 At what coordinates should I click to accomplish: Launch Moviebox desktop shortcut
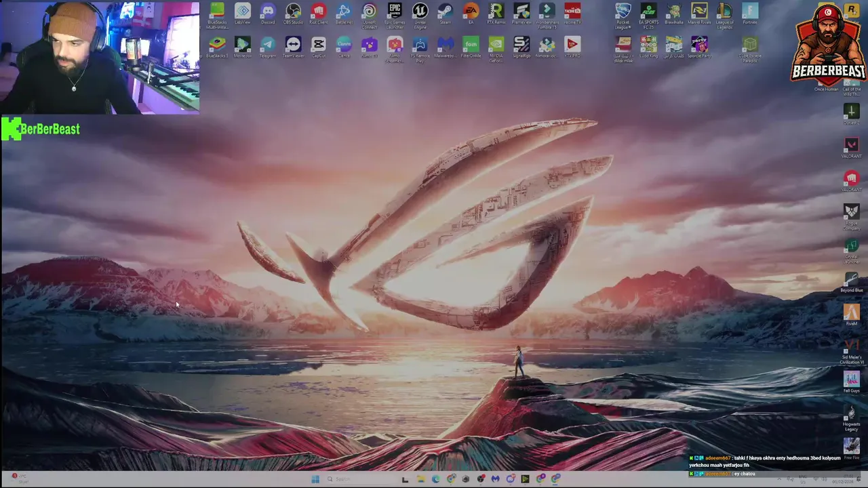click(242, 47)
